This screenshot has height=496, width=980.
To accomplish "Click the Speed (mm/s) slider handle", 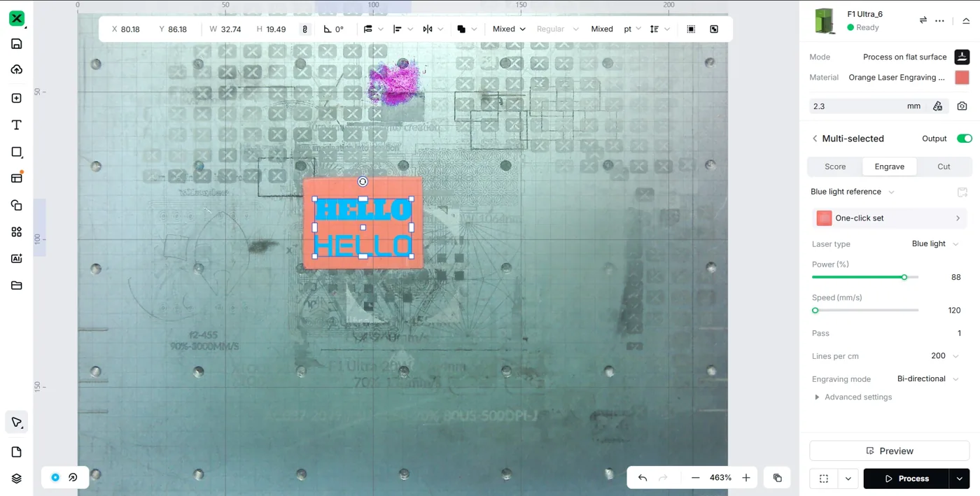I will pyautogui.click(x=815, y=310).
